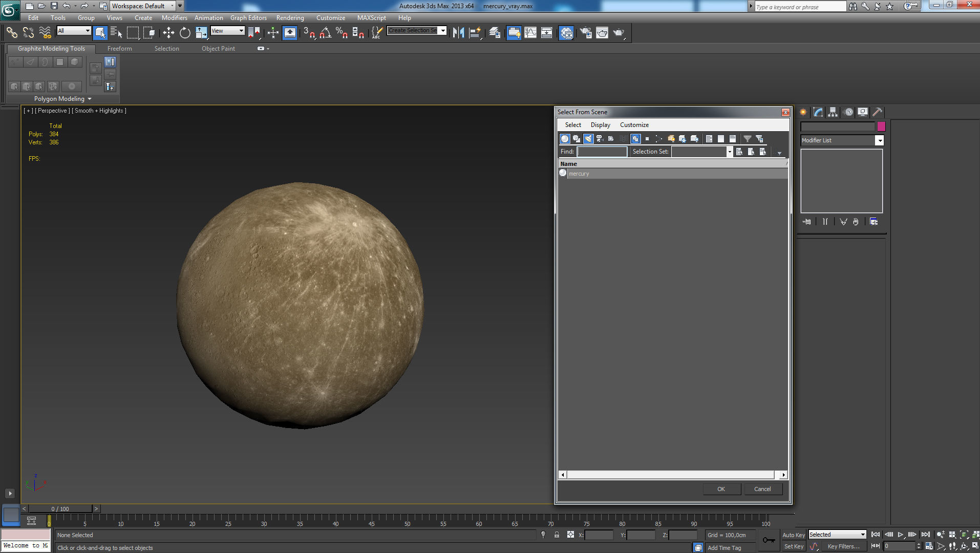Image resolution: width=980 pixels, height=553 pixels.
Task: Open the Curve Editor from toolbar
Action: point(530,33)
